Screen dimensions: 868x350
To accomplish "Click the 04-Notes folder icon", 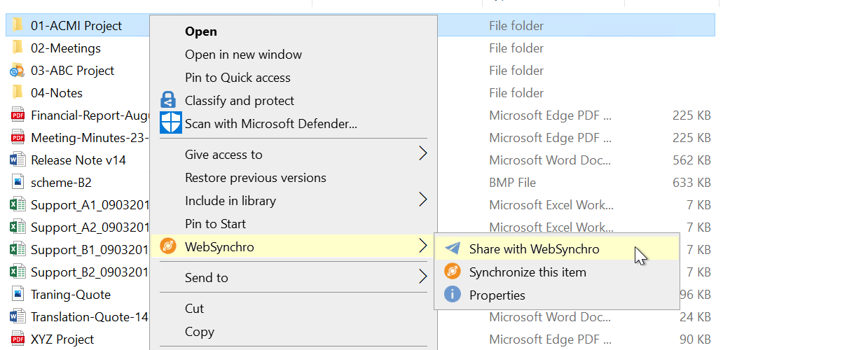I will (x=18, y=92).
